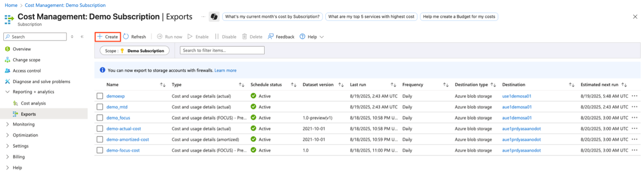Sort by Name column arrows
The image size is (644, 172).
click(x=163, y=85)
